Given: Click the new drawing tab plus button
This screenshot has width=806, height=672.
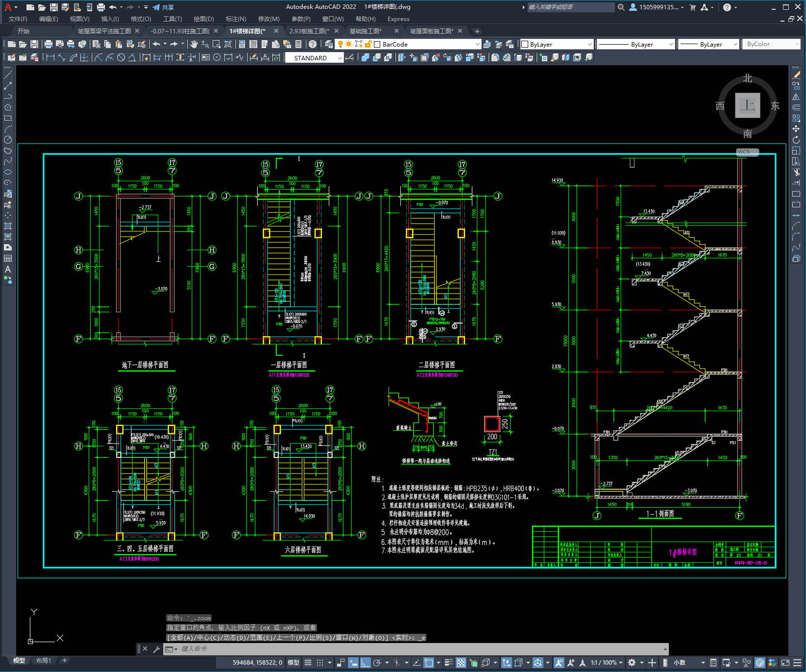Looking at the screenshot, I should (477, 31).
